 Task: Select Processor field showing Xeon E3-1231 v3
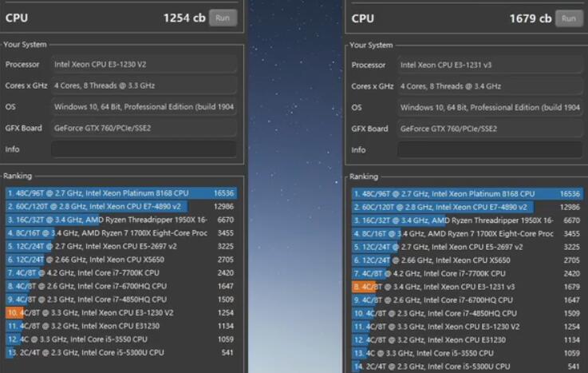490,65
